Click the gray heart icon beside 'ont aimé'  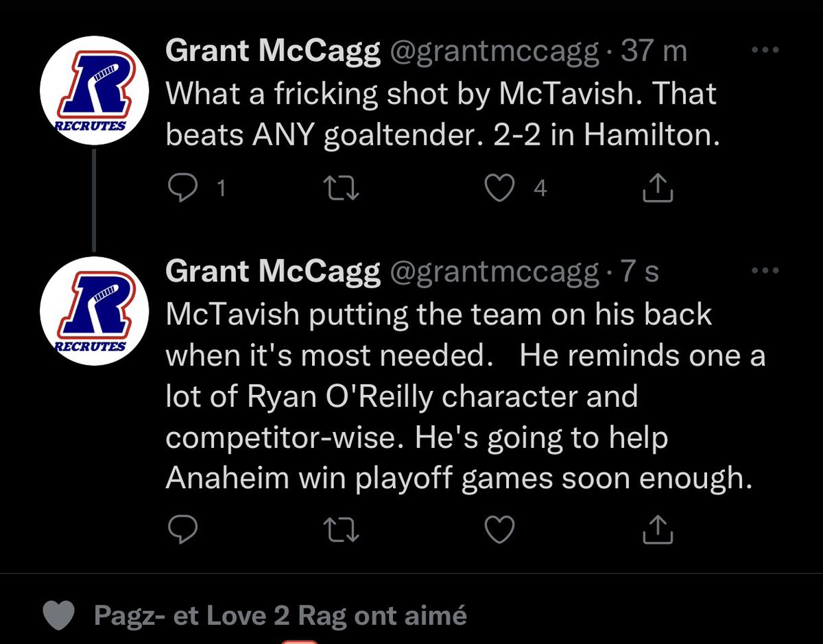tap(58, 615)
